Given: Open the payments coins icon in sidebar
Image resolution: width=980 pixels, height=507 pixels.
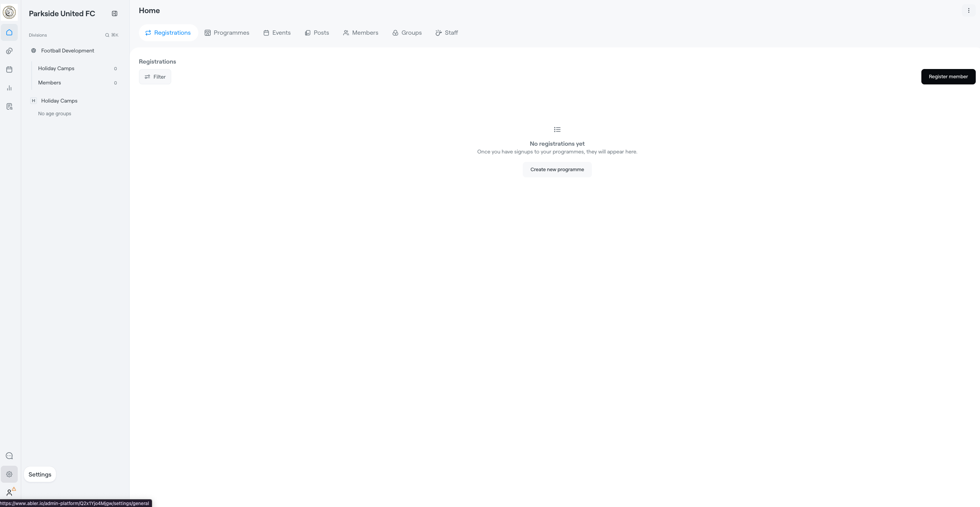Looking at the screenshot, I should pos(9,51).
